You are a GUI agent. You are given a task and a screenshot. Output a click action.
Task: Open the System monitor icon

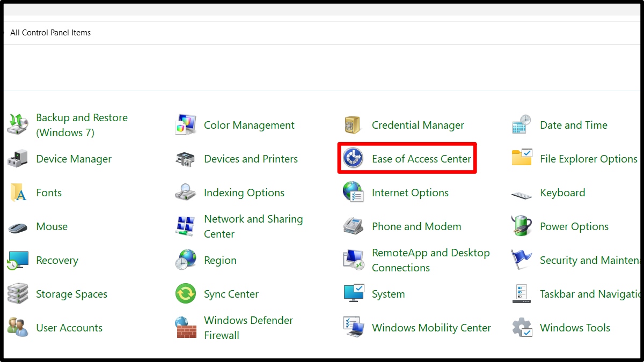point(354,293)
